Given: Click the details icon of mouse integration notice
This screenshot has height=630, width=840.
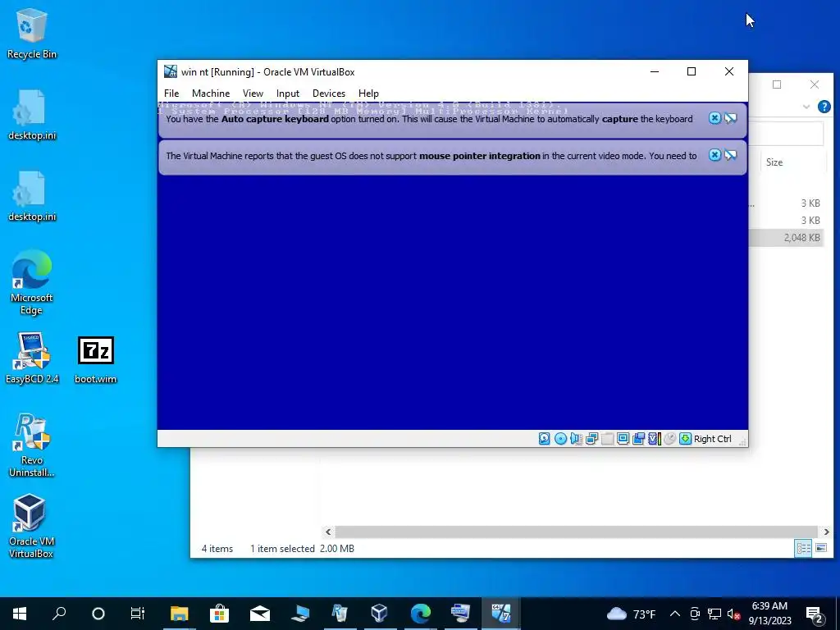Looking at the screenshot, I should click(731, 155).
